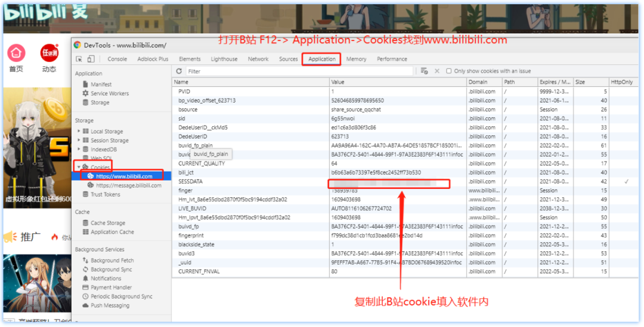
Task: Click the 动态 feed icon
Action: (x=49, y=54)
